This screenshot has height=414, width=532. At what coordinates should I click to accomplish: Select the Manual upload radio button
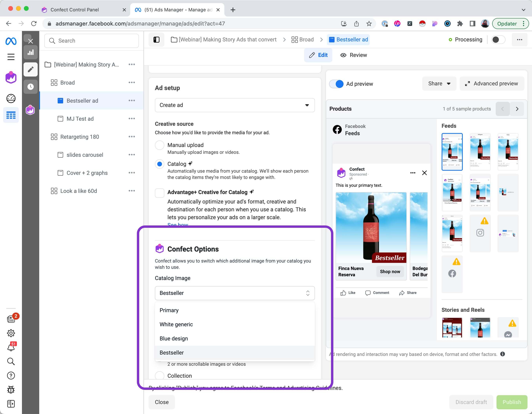pyautogui.click(x=160, y=145)
